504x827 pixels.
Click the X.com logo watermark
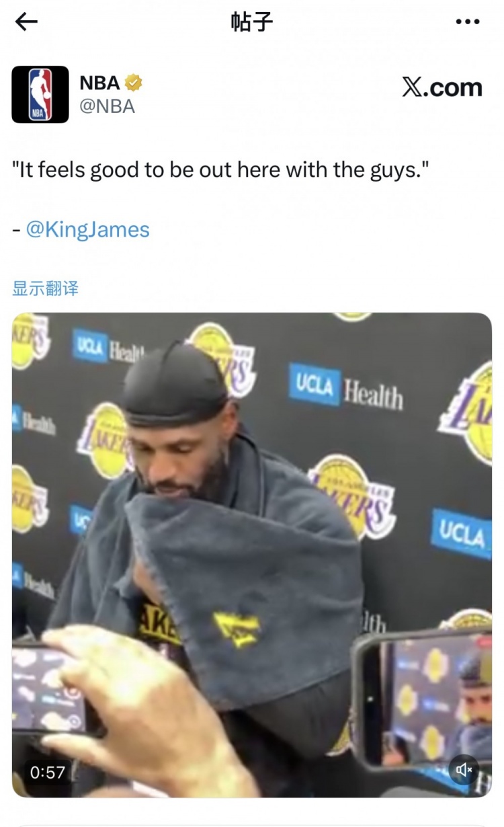pos(442,87)
